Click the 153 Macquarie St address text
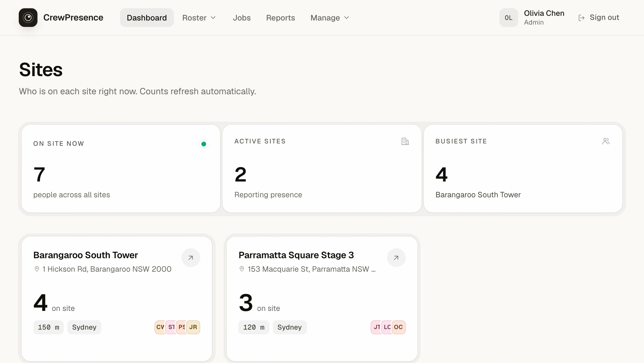The image size is (644, 363). tap(311, 269)
